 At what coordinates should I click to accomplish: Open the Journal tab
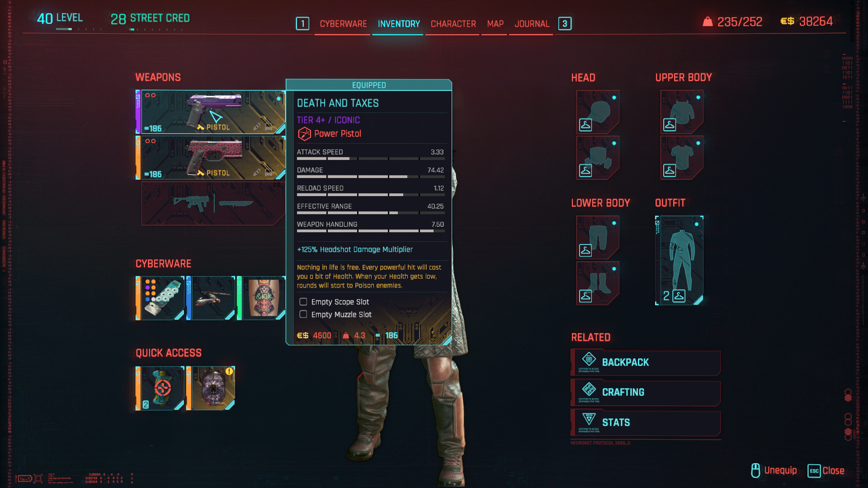[x=532, y=24]
